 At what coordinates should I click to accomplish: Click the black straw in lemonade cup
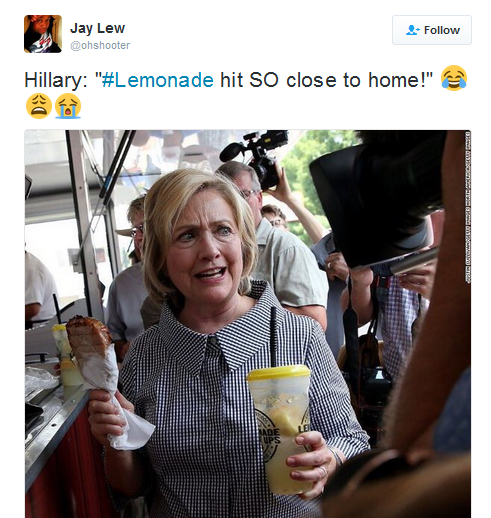[273, 337]
